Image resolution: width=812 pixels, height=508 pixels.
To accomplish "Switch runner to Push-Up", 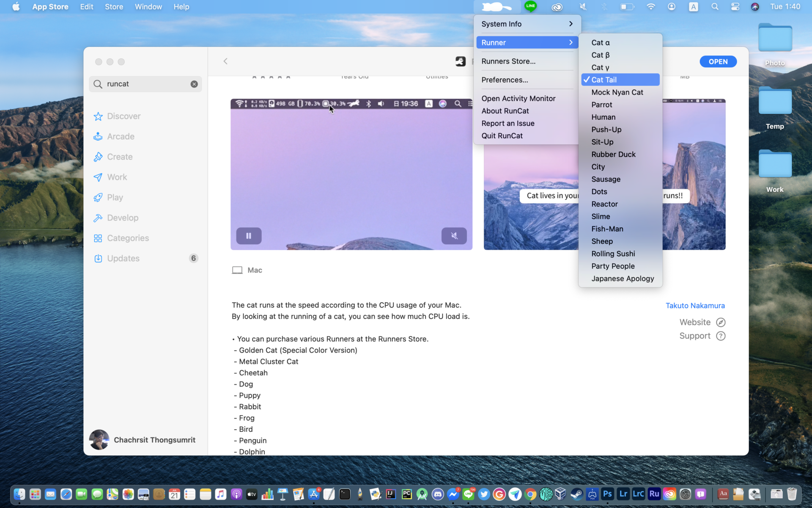I will coord(620,130).
